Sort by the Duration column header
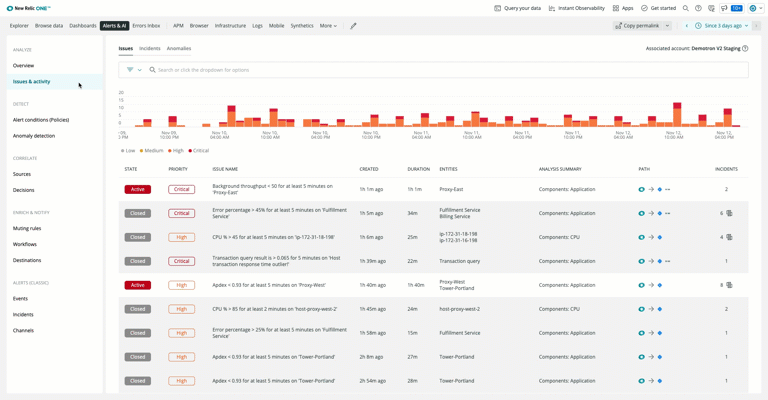 (x=419, y=169)
